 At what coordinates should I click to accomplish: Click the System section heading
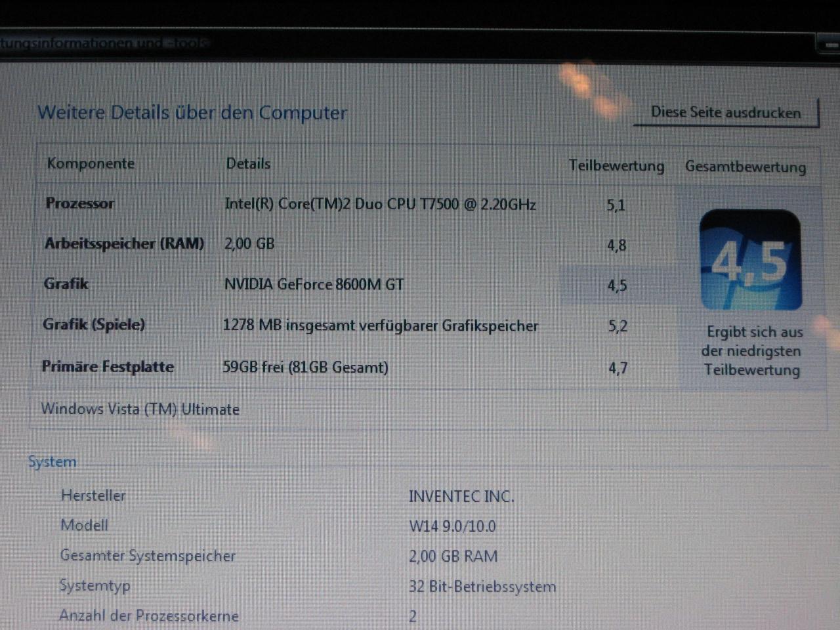[52, 461]
